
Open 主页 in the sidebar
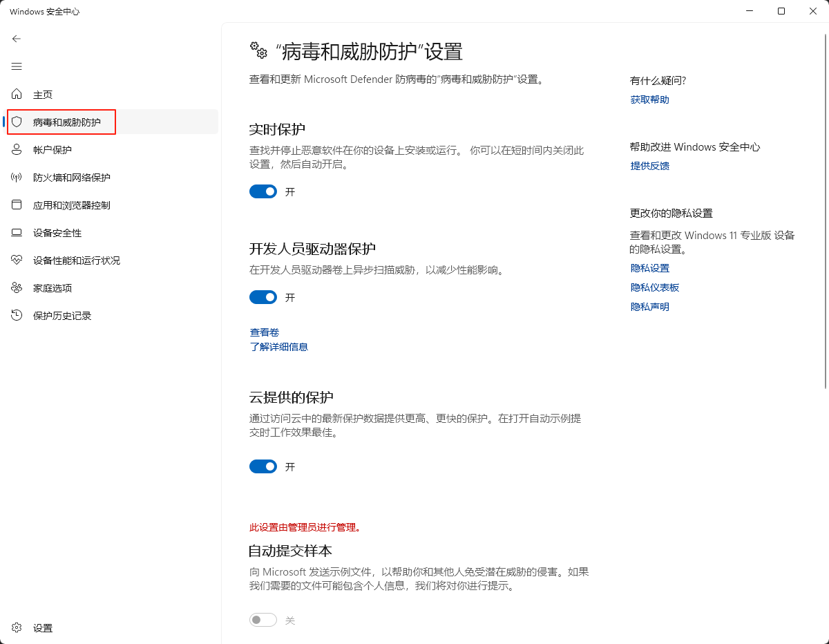[43, 95]
